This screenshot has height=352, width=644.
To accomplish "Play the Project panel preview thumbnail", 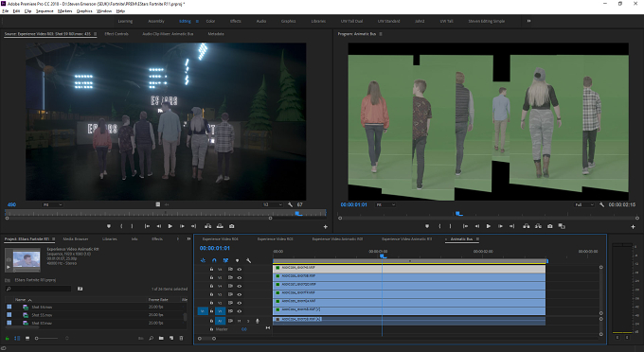I will point(8,267).
